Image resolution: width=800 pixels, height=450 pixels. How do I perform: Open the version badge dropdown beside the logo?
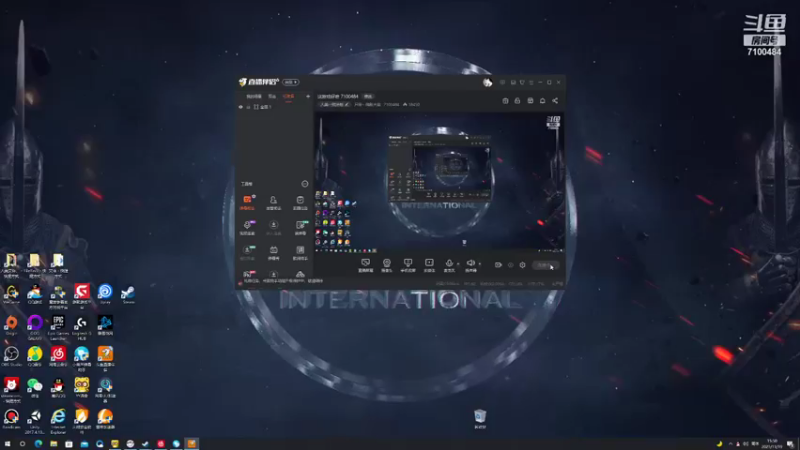[x=291, y=82]
